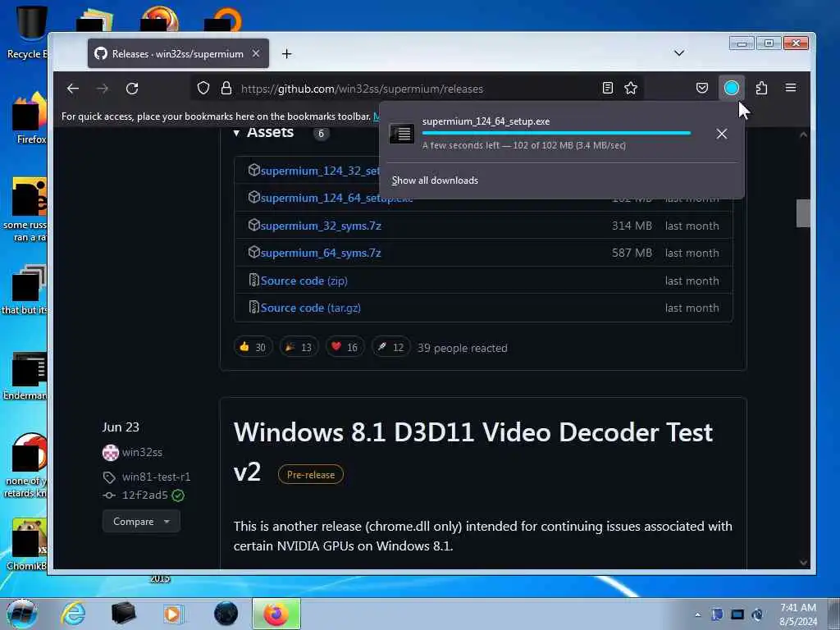This screenshot has width=840, height=630.
Task: Go back to the previous page
Action: point(73,89)
